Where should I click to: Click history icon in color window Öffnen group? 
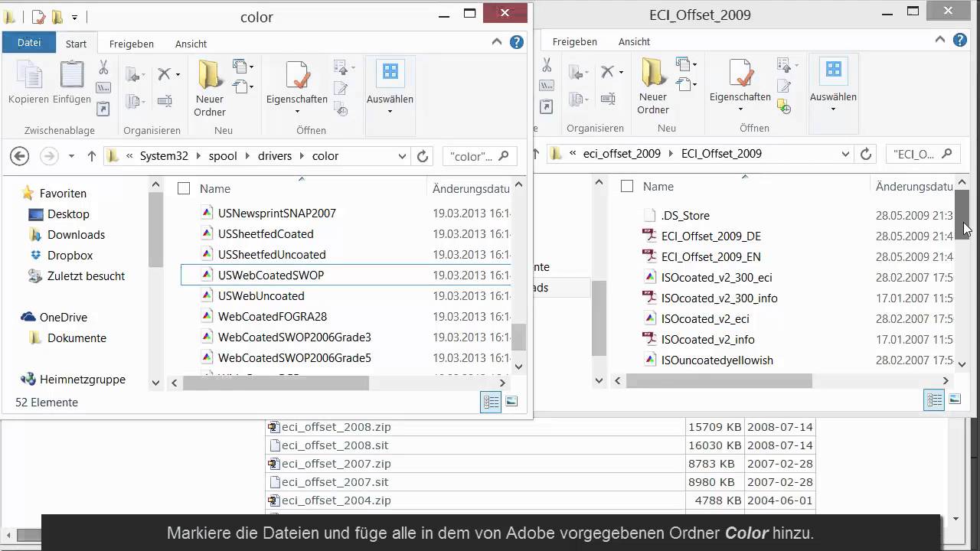[x=341, y=109]
